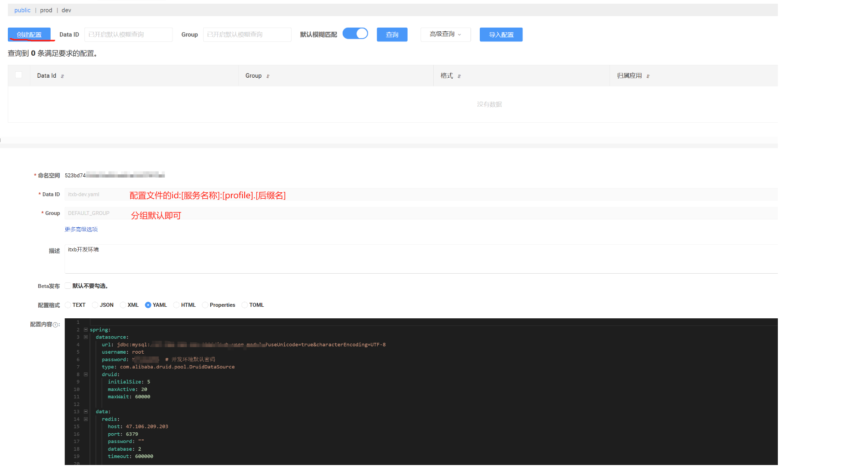This screenshot has width=868, height=471.
Task: Collapse the data block fold icon in editor
Action: tap(86, 412)
